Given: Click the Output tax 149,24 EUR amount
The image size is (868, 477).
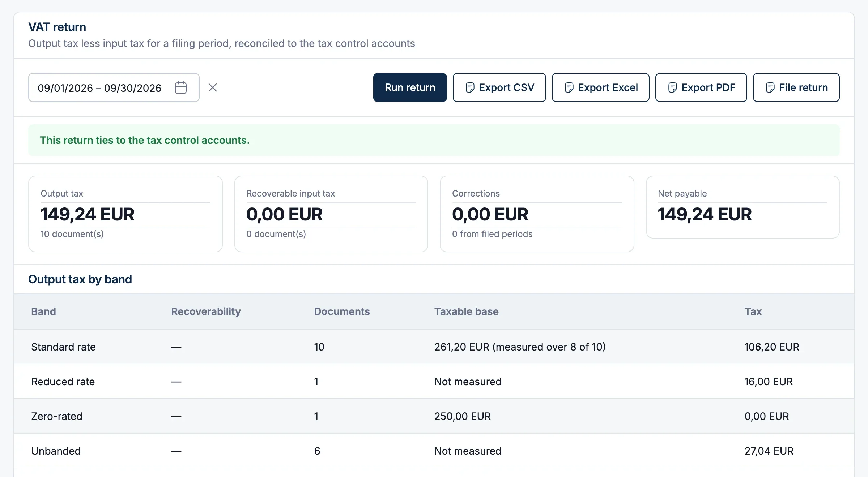Looking at the screenshot, I should pyautogui.click(x=87, y=214).
